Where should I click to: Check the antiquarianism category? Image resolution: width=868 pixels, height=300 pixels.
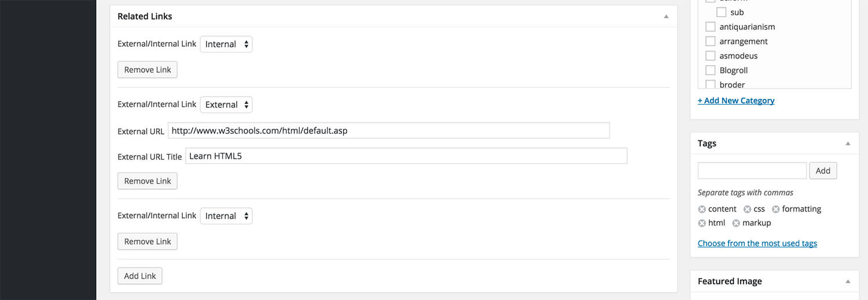coord(711,27)
